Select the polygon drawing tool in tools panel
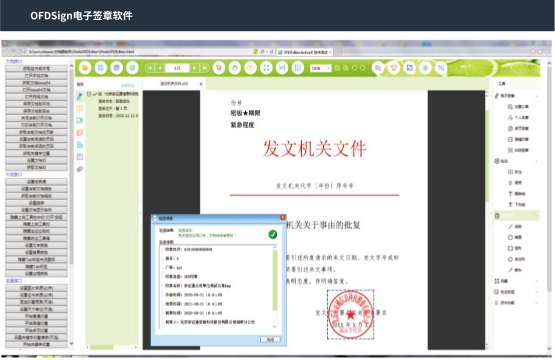The width and height of the screenshot is (555, 360). click(516, 259)
